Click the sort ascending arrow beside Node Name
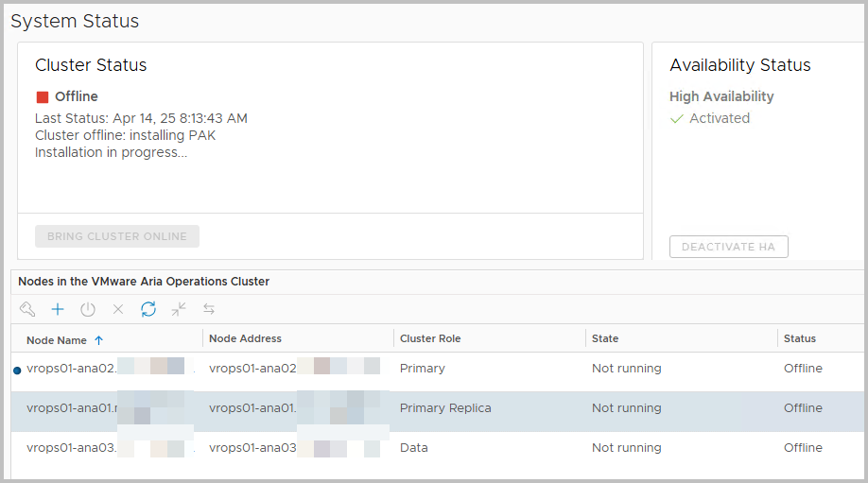868x483 pixels. coord(98,340)
